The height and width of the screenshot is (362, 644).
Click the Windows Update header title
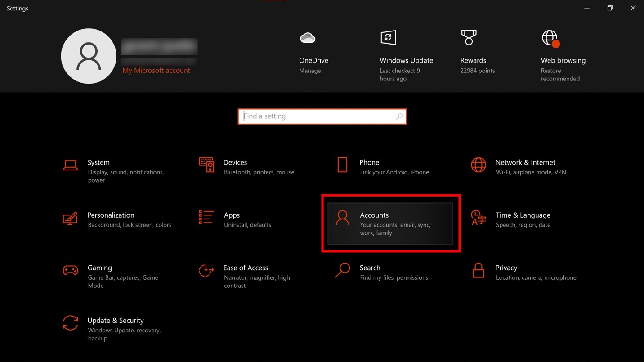406,60
